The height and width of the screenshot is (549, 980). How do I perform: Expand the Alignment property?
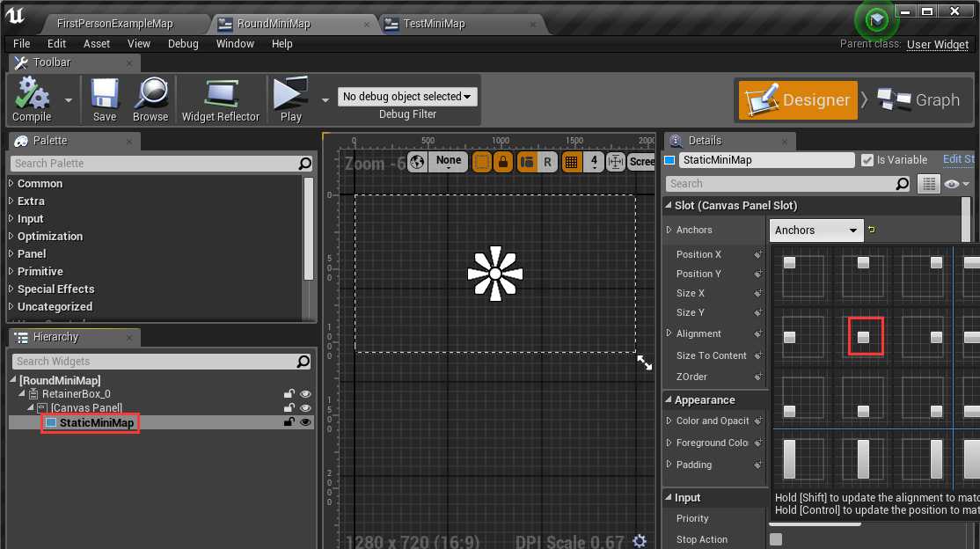pos(669,333)
